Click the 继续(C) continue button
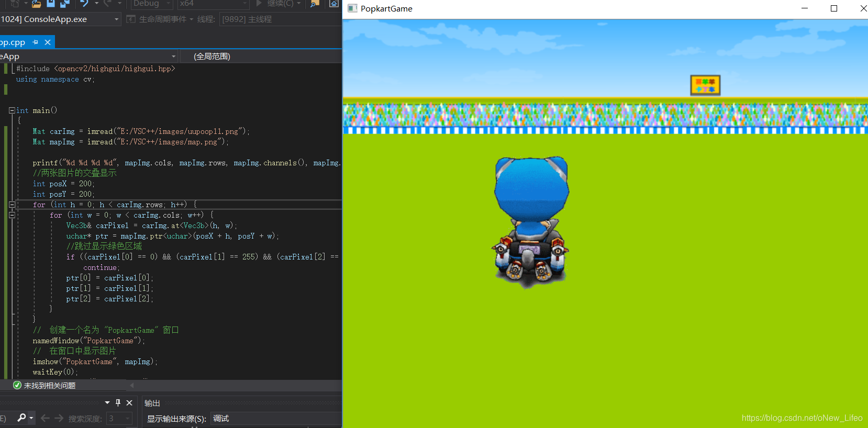Screen dimensions: 868x428 (278, 4)
